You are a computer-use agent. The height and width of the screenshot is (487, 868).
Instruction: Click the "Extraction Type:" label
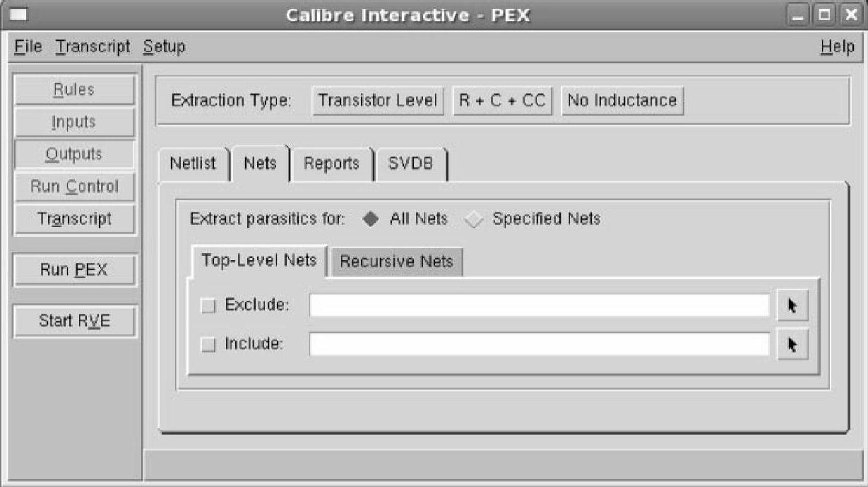[232, 101]
